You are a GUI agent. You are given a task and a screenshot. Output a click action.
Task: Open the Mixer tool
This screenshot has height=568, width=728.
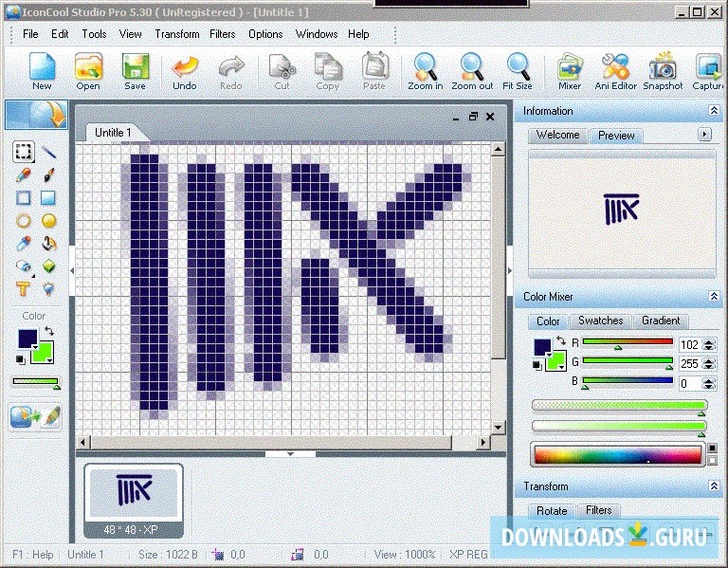570,71
